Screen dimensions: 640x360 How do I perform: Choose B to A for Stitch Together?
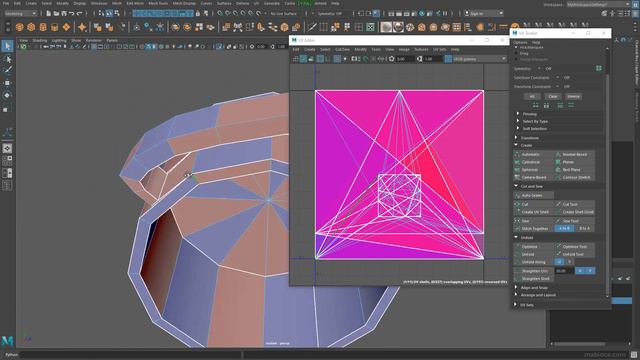(x=584, y=229)
